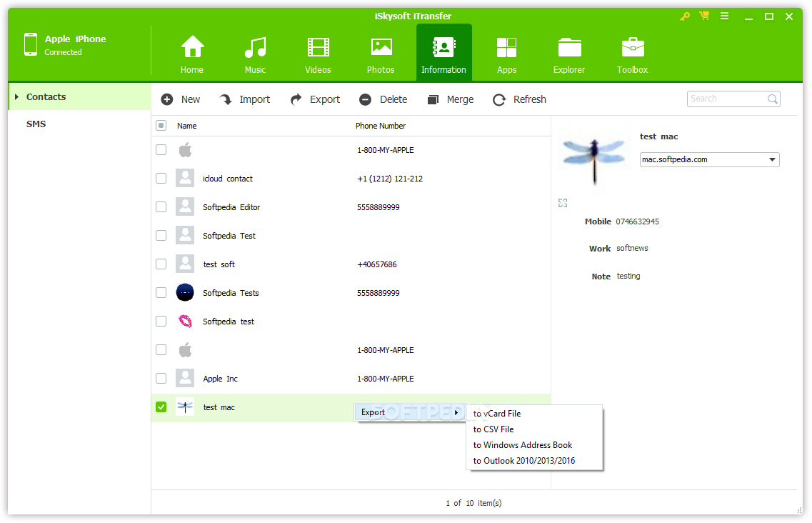Select SMS in the sidebar

tap(36, 124)
